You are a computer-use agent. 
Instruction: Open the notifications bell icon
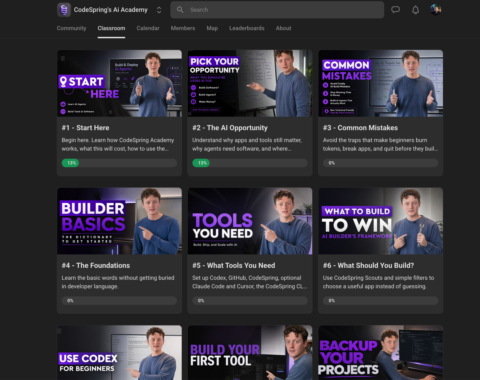coord(415,10)
